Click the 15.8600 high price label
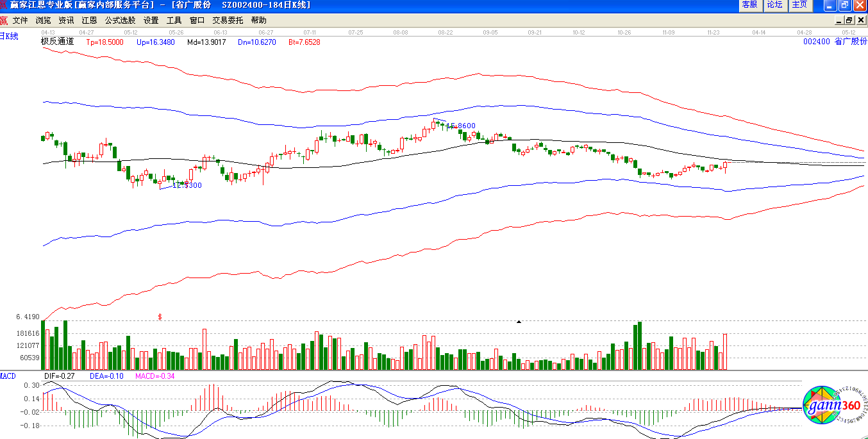 click(x=461, y=126)
